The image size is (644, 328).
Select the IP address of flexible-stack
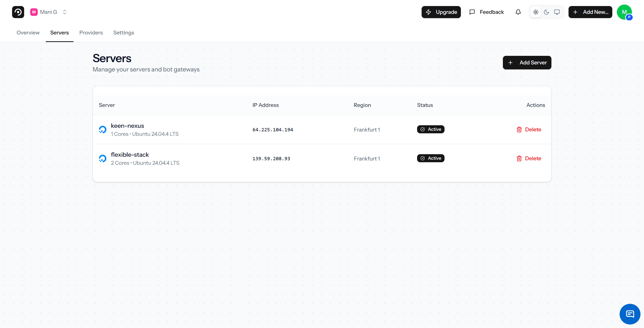[271, 158]
